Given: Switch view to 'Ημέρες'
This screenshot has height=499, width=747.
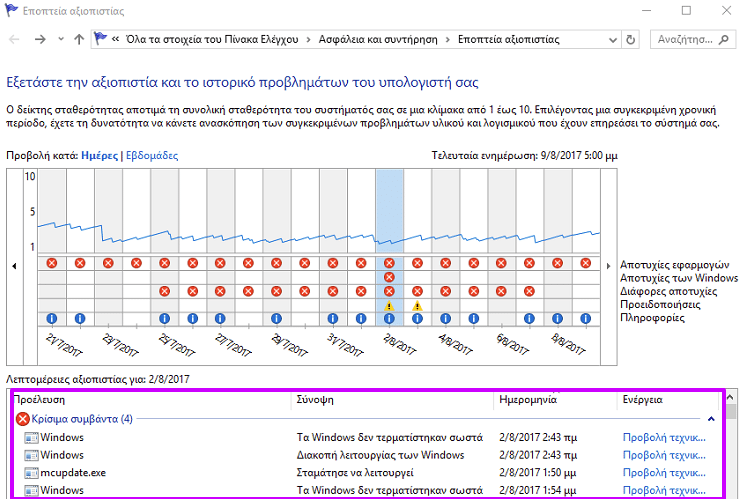Looking at the screenshot, I should pos(99,155).
